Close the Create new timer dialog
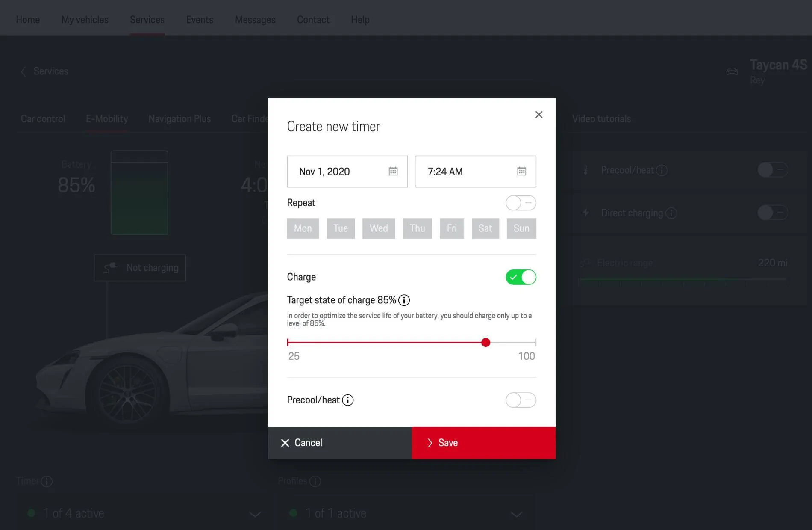812x530 pixels. point(538,114)
